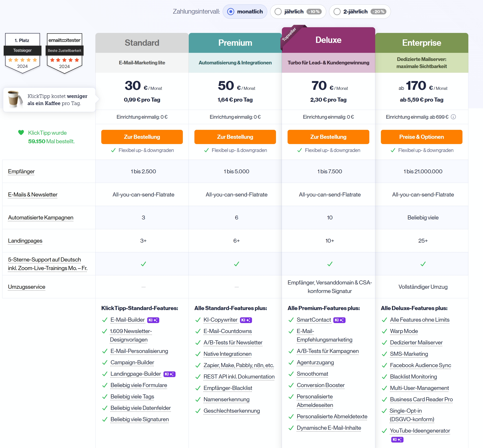483x448 pixels.
Task: Click the KI badge next to Landingpage-Builder
Action: (x=169, y=374)
